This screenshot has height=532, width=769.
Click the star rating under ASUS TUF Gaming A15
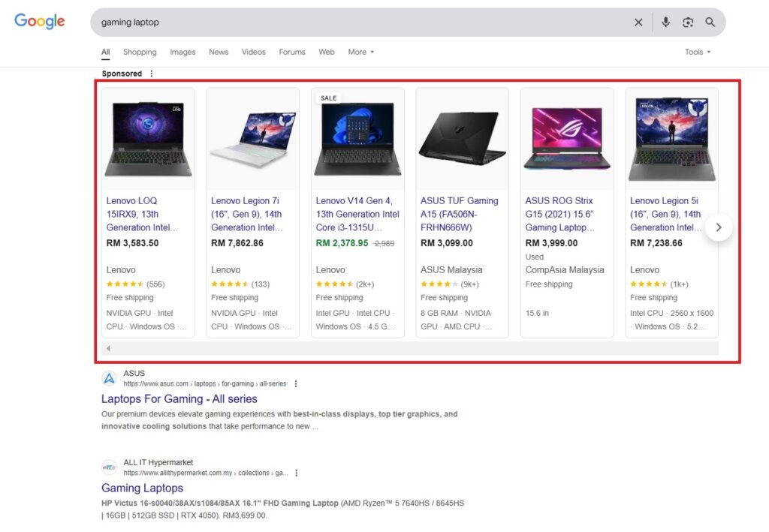(439, 284)
